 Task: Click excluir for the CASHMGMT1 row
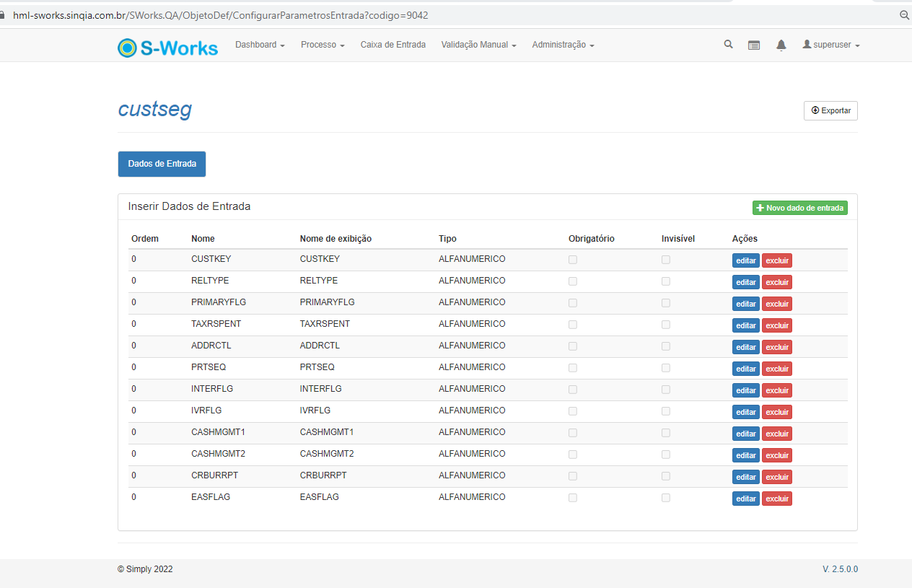tap(776, 434)
